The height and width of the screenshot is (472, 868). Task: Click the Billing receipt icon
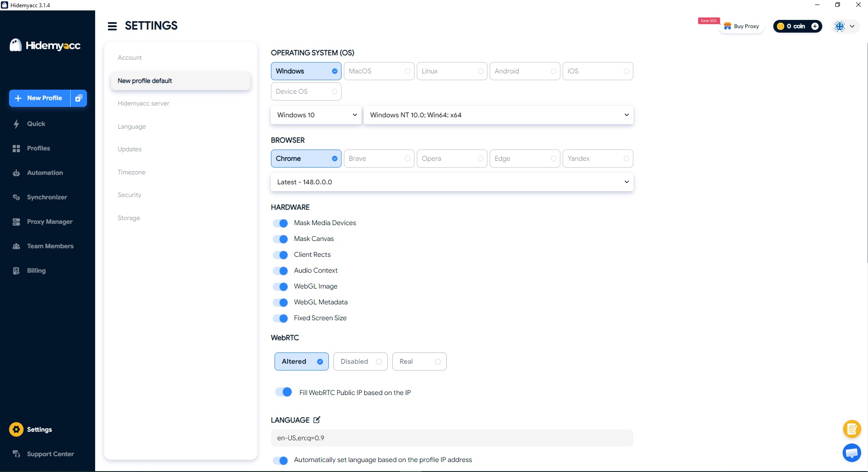[x=16, y=271]
